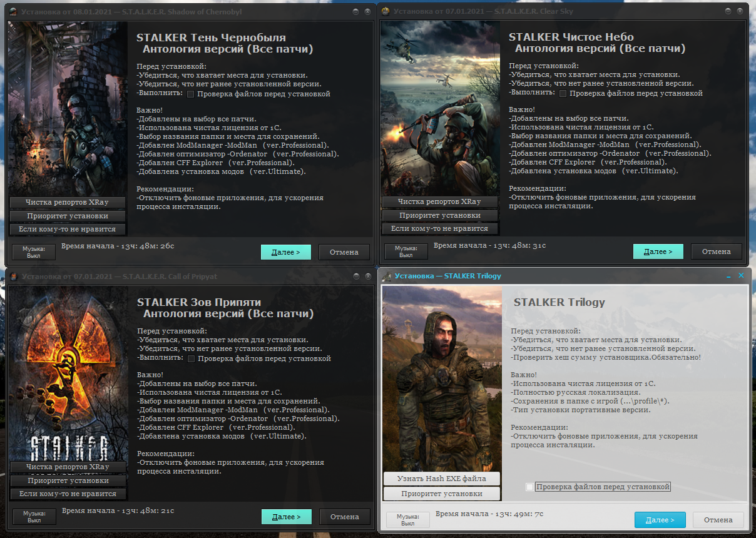Image resolution: width=756 pixels, height=538 pixels.
Task: Click the Clear Sky window title icon
Action: pyautogui.click(x=386, y=11)
